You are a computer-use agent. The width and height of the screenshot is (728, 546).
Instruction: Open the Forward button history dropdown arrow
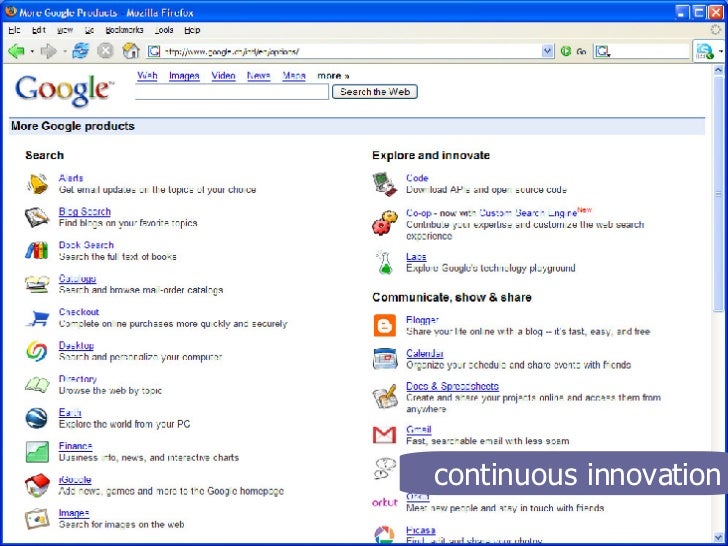[x=65, y=51]
